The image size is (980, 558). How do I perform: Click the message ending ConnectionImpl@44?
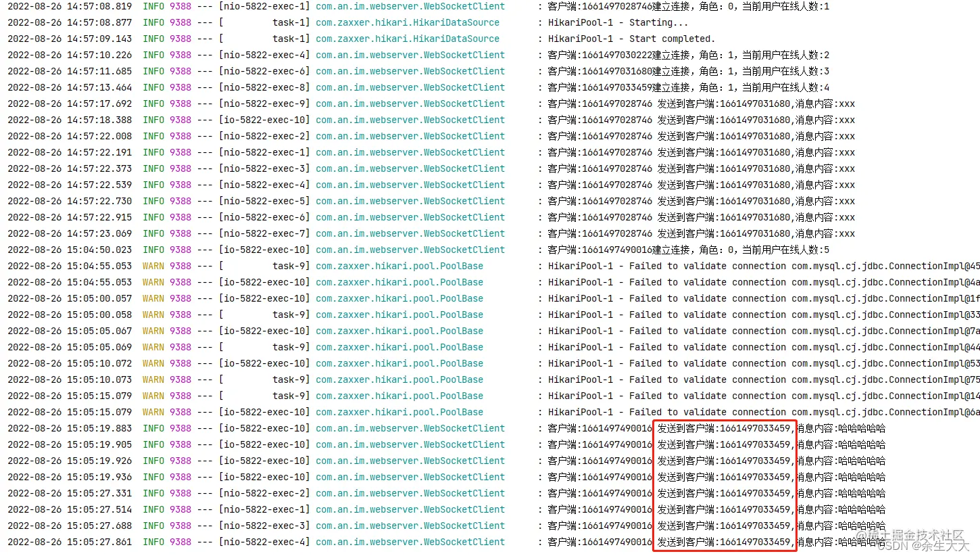(764, 347)
